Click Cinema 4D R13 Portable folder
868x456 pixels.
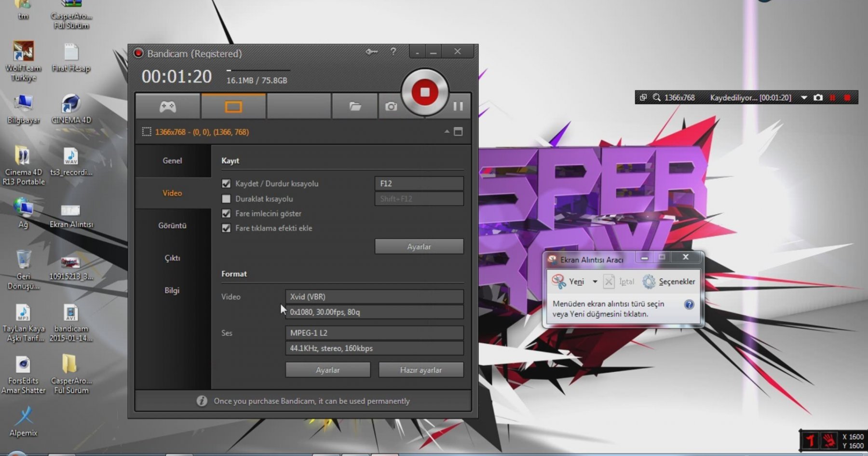pos(23,166)
